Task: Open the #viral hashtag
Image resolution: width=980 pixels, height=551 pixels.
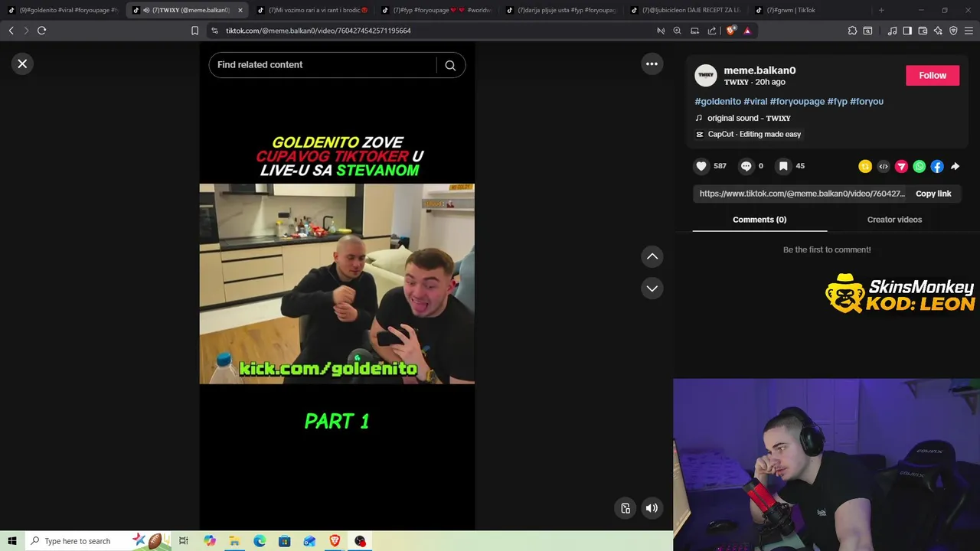Action: pos(755,101)
